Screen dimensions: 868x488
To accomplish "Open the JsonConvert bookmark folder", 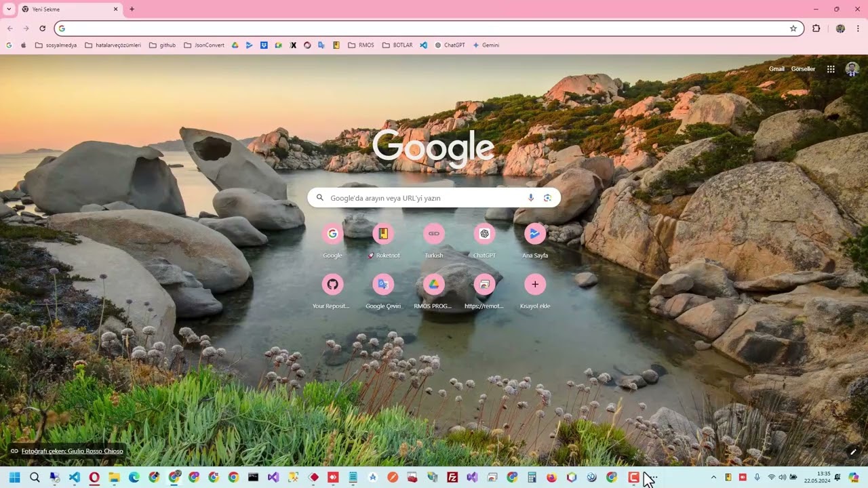I will click(x=204, y=45).
